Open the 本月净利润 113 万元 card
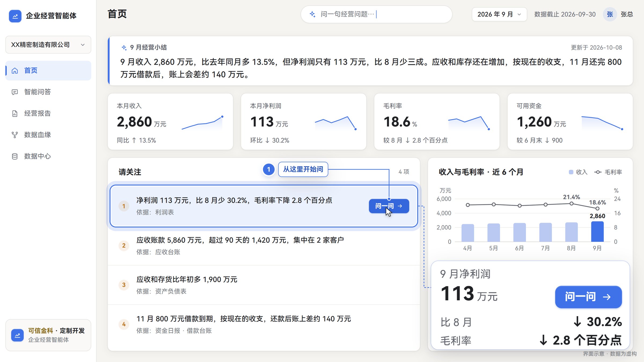Screen dimensions: 644x362 click(x=303, y=121)
